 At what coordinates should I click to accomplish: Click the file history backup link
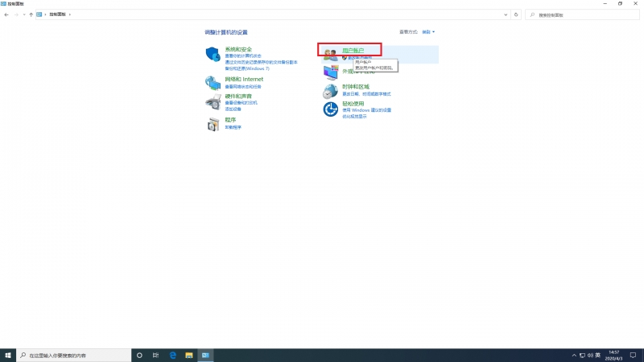coord(261,63)
